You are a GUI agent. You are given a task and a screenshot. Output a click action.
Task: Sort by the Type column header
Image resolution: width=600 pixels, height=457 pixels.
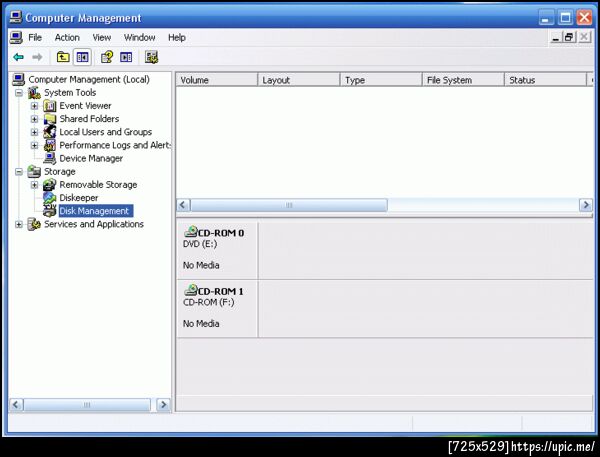click(x=381, y=80)
